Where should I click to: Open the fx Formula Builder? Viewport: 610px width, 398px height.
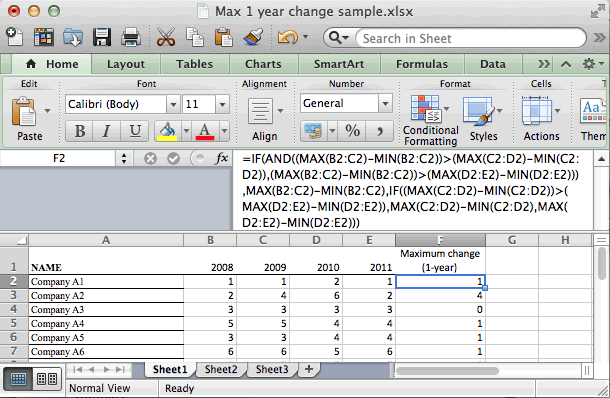222,158
